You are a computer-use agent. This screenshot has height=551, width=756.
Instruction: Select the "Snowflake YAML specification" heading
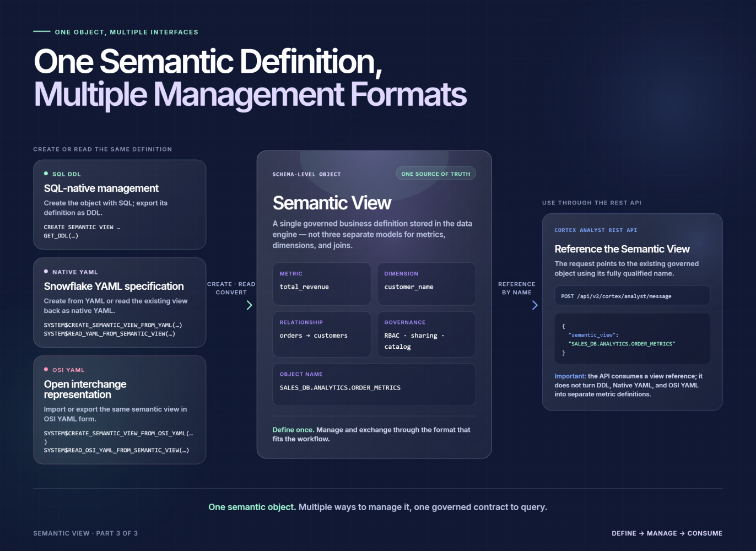pyautogui.click(x=114, y=287)
